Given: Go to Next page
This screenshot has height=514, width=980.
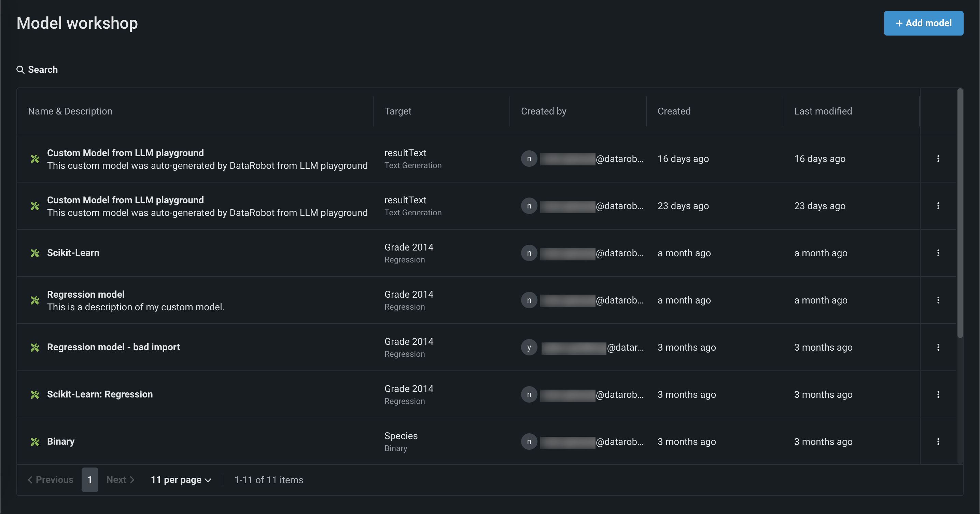Looking at the screenshot, I should [x=120, y=480].
